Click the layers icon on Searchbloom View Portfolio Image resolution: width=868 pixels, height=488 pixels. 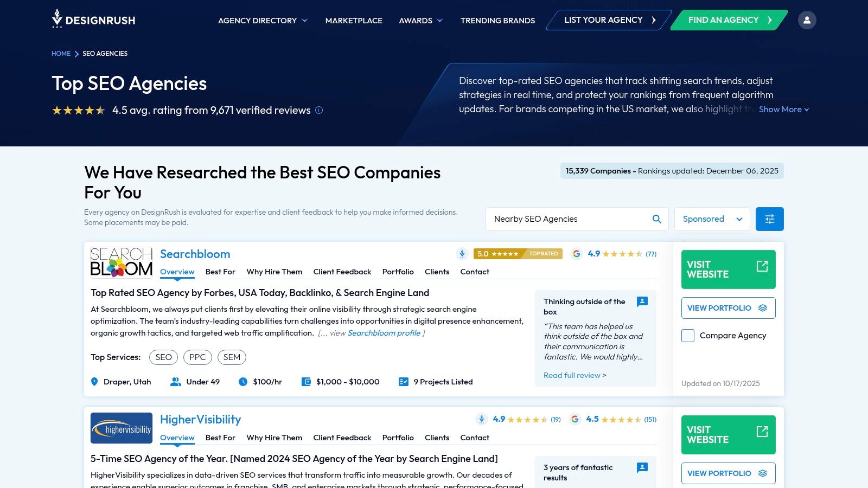pos(763,308)
